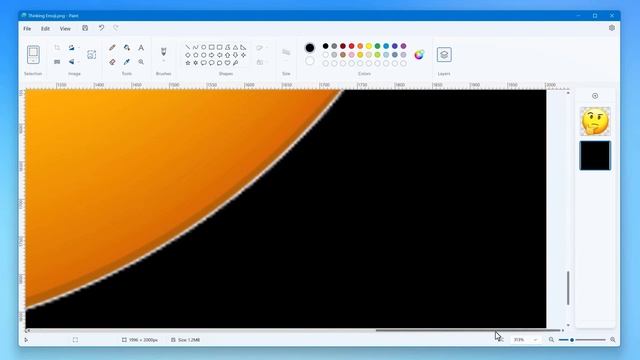Click the Undo arrow

tap(101, 28)
